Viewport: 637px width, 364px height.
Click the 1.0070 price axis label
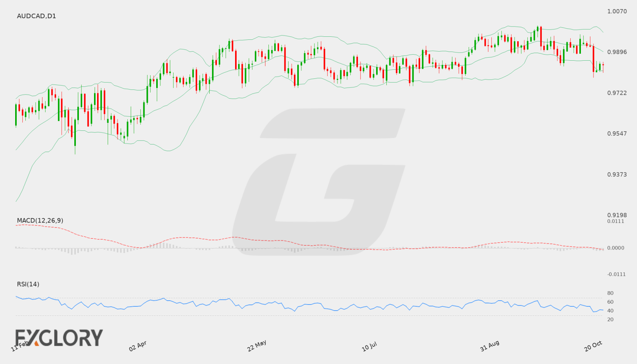tap(617, 11)
